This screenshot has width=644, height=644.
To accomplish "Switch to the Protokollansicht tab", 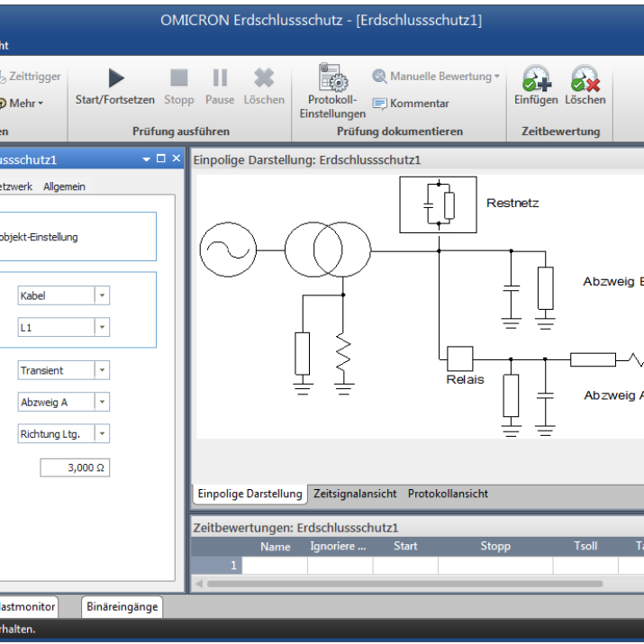I will 448,494.
